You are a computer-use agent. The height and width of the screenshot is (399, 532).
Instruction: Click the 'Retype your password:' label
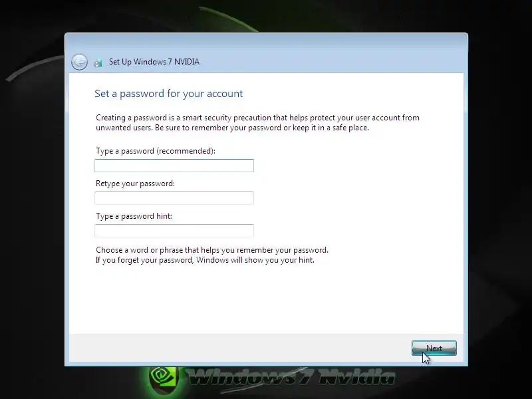(135, 184)
